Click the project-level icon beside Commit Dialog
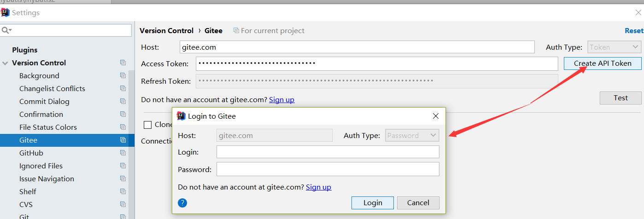644x219 pixels. [123, 101]
